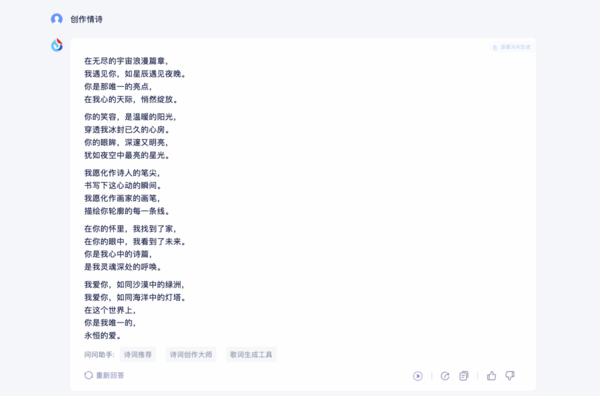Click the line 你的眼眸，深邃又明亮
600x396 pixels.
click(x=126, y=143)
